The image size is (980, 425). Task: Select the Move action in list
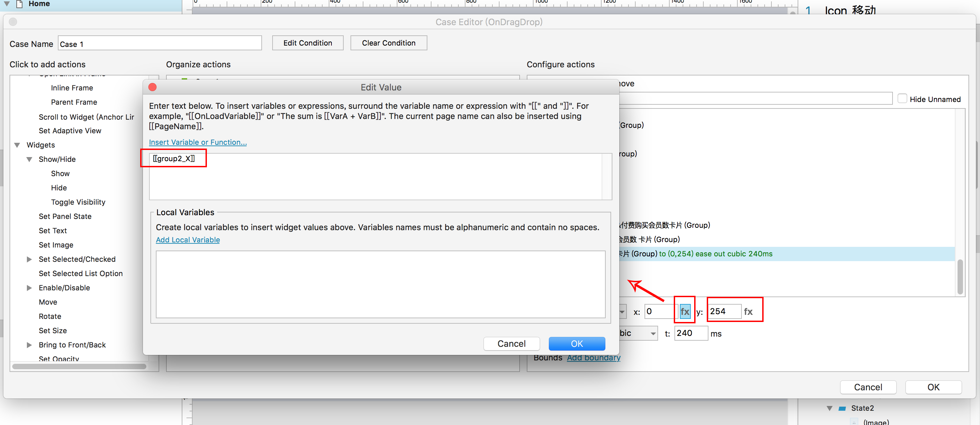point(48,302)
